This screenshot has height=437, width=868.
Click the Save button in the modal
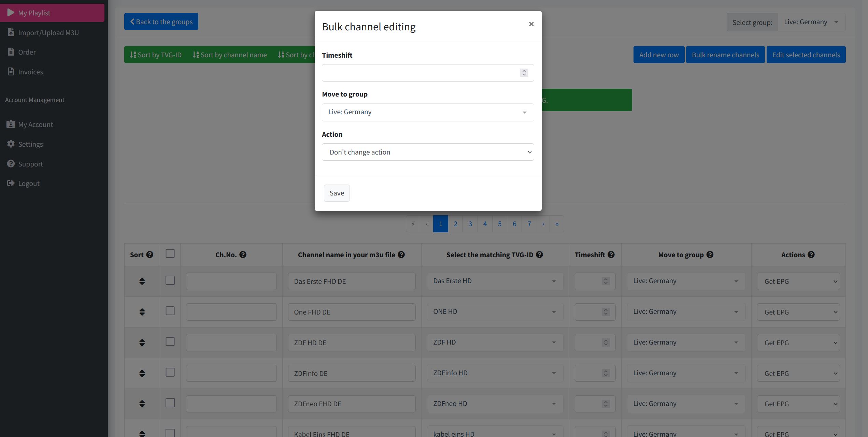tap(337, 193)
